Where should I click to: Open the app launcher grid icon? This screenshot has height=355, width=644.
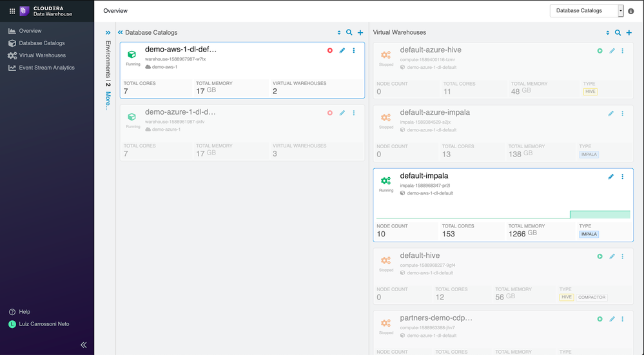point(12,11)
